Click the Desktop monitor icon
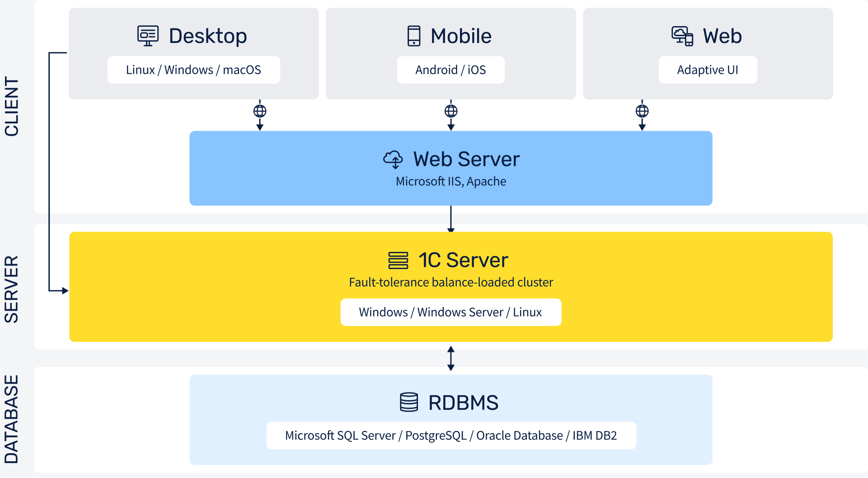This screenshot has width=868, height=478. [x=148, y=36]
